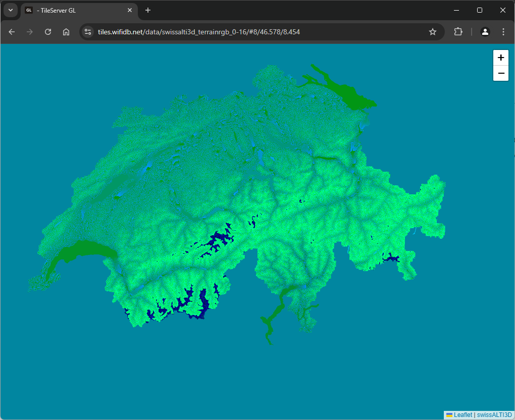
Task: Close the TileServer GL tab
Action: (130, 10)
